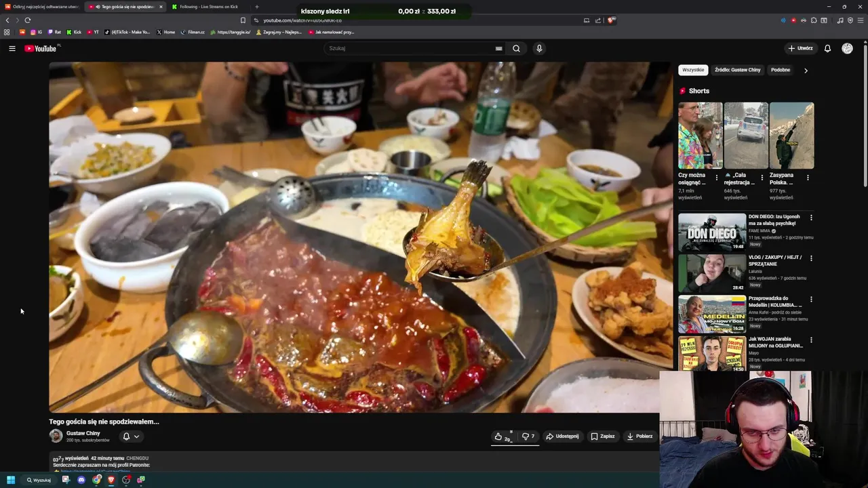Show more filter chips with right arrow
This screenshot has height=488, width=868.
coord(806,70)
